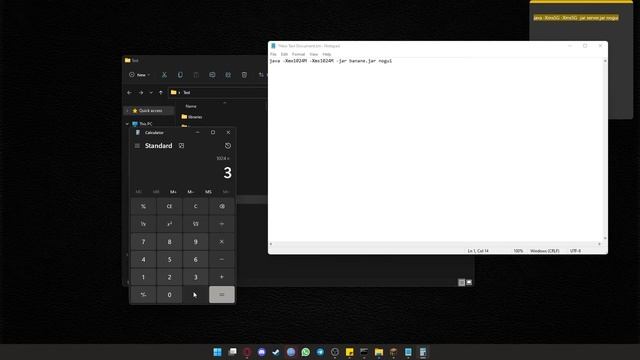Click digit 0 on Calculator
Image resolution: width=640 pixels, height=360 pixels.
coord(169,295)
